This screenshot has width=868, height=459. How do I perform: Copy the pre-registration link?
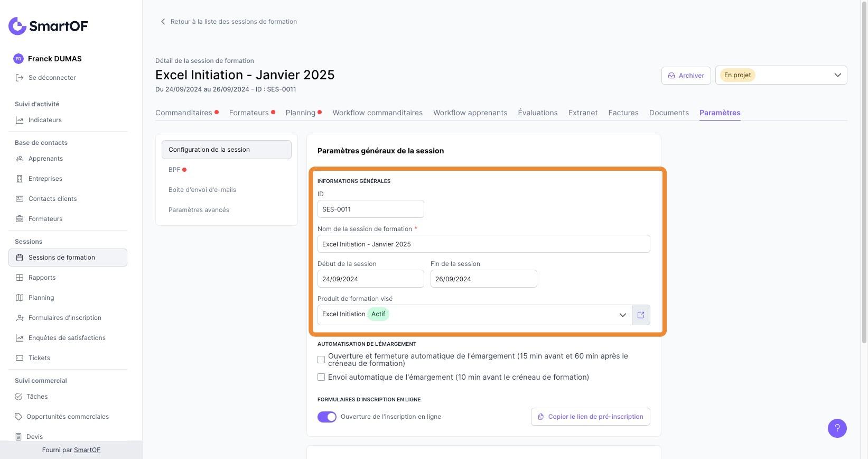[590, 417]
